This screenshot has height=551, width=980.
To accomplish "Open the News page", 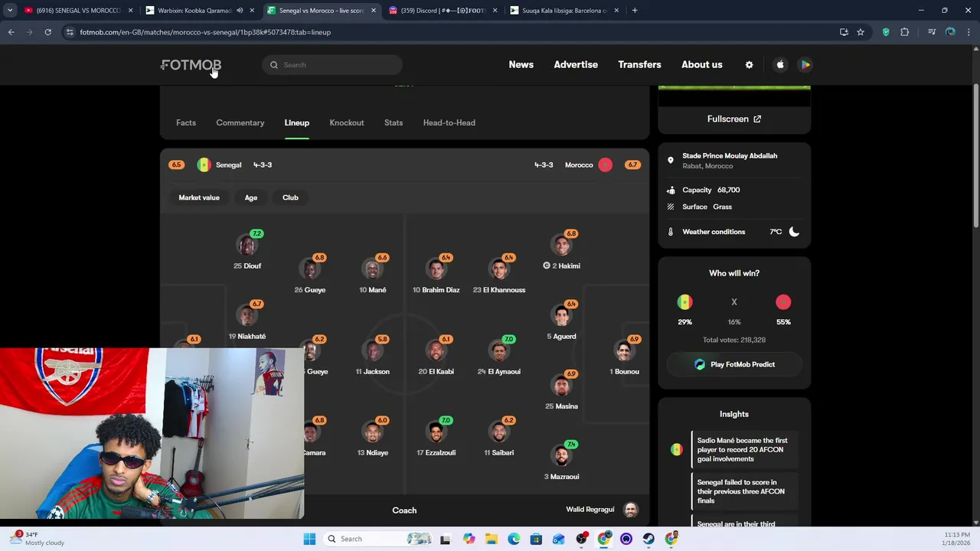I will pos(521,65).
